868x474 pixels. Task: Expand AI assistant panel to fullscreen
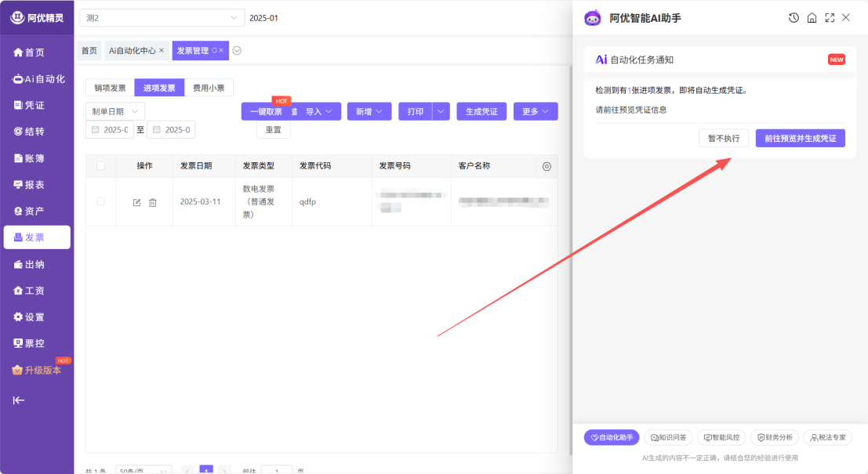[830, 18]
